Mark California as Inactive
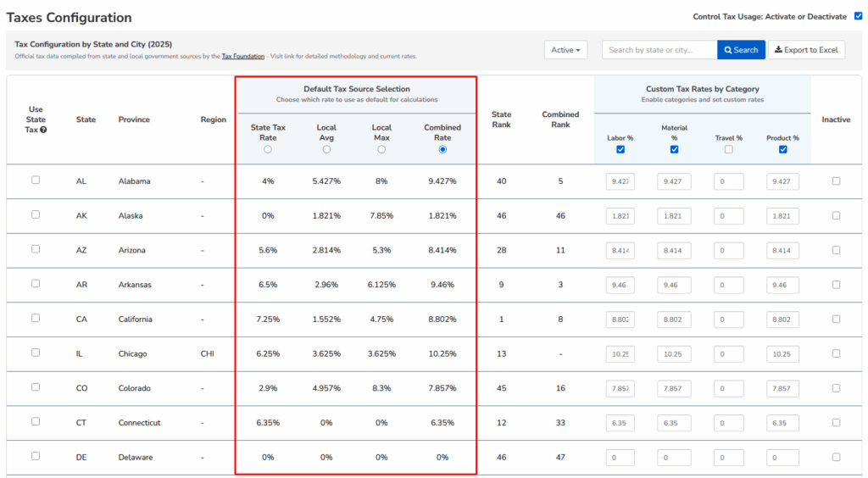 click(x=836, y=320)
